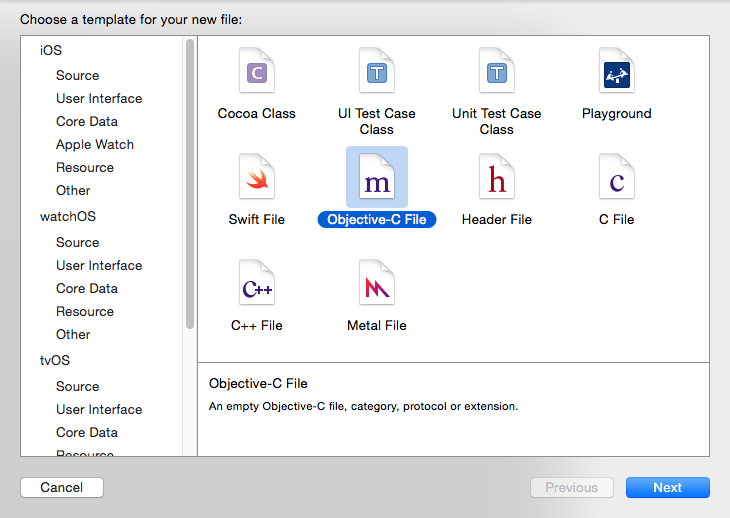
Task: Click the C File label
Action: coord(616,219)
